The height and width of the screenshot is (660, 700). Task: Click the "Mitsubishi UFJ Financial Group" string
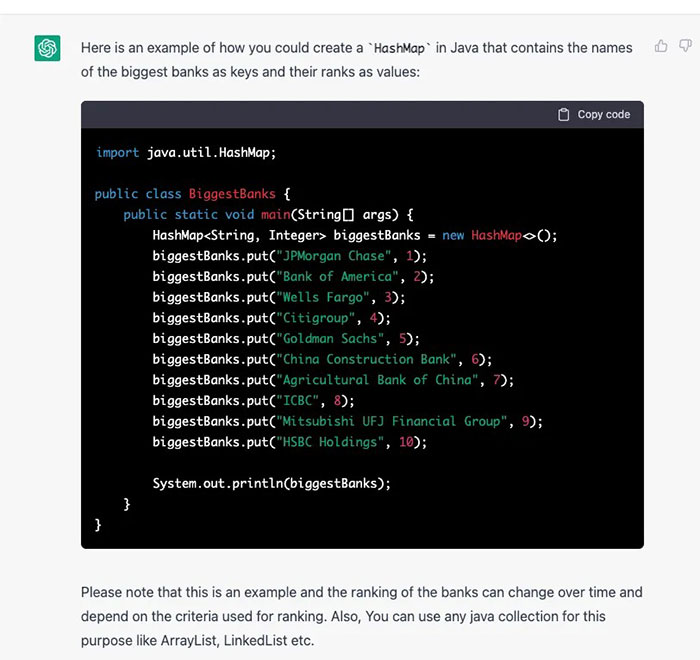[x=394, y=421]
